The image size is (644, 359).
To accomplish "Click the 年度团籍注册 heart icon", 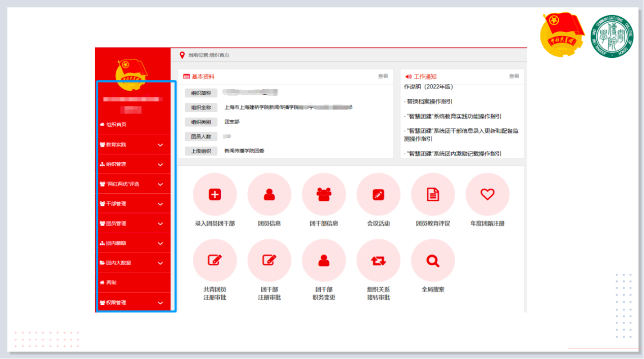I will 487,195.
